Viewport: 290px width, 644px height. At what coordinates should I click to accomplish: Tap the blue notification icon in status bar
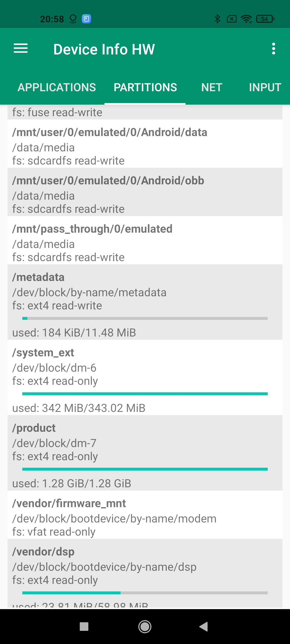[86, 19]
